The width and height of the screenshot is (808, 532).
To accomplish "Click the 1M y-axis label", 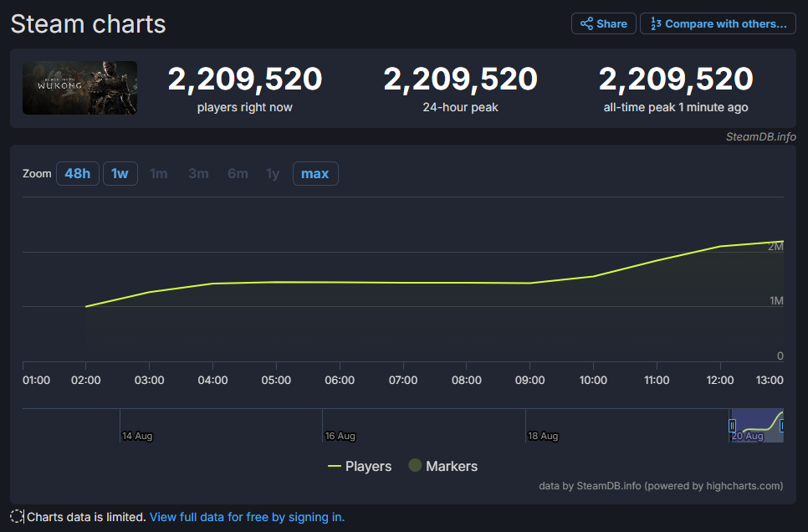I will point(776,300).
